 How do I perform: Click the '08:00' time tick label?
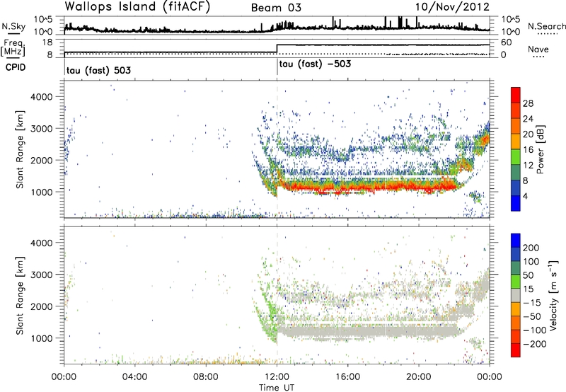[206, 377]
